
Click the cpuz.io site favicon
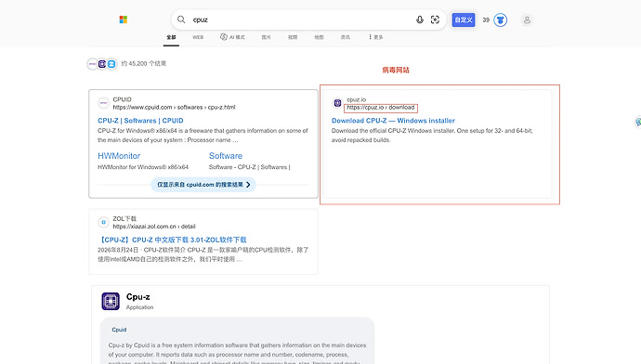click(x=337, y=103)
